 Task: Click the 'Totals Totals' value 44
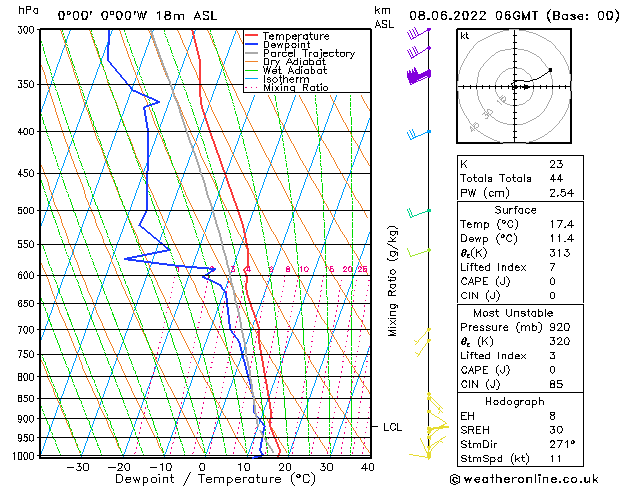pos(556,178)
